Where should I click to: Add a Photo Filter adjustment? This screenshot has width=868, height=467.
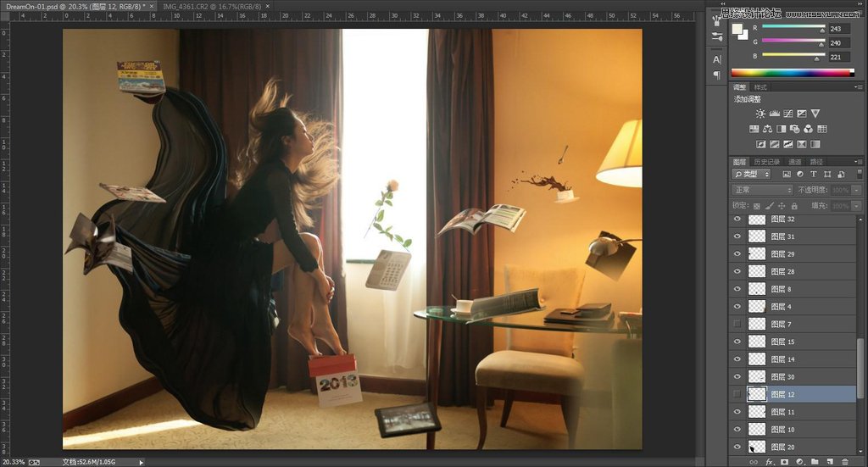pyautogui.click(x=795, y=129)
